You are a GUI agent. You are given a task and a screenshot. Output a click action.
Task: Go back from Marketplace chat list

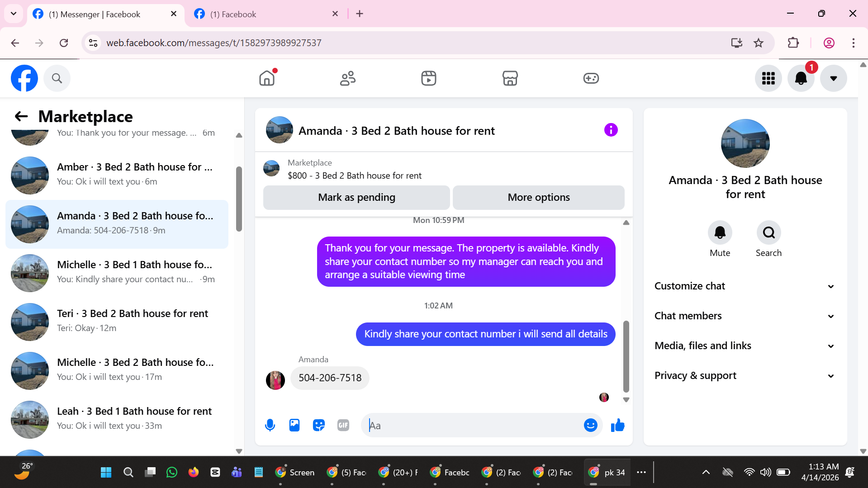[x=21, y=116]
